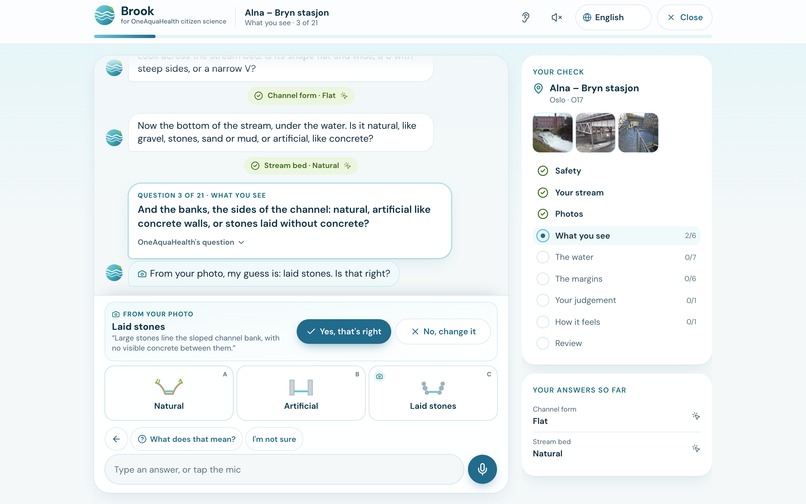Click the Your stream green check icon

(x=543, y=193)
